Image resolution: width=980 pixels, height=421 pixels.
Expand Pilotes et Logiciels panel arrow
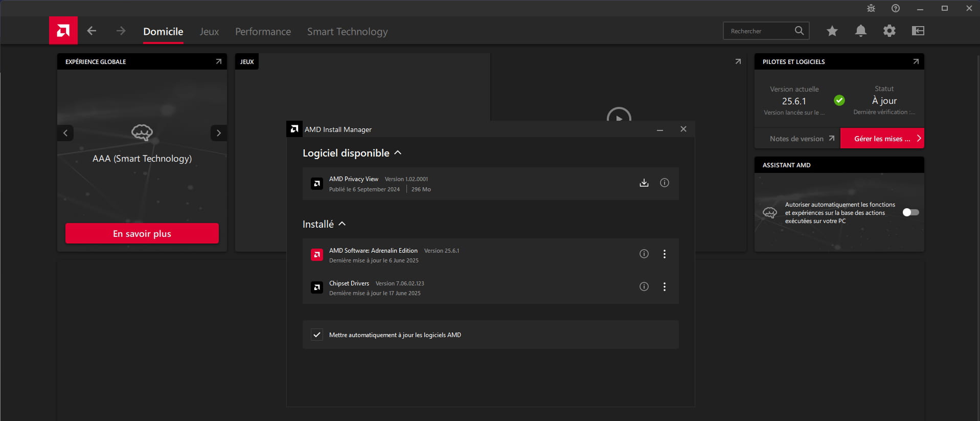point(916,61)
